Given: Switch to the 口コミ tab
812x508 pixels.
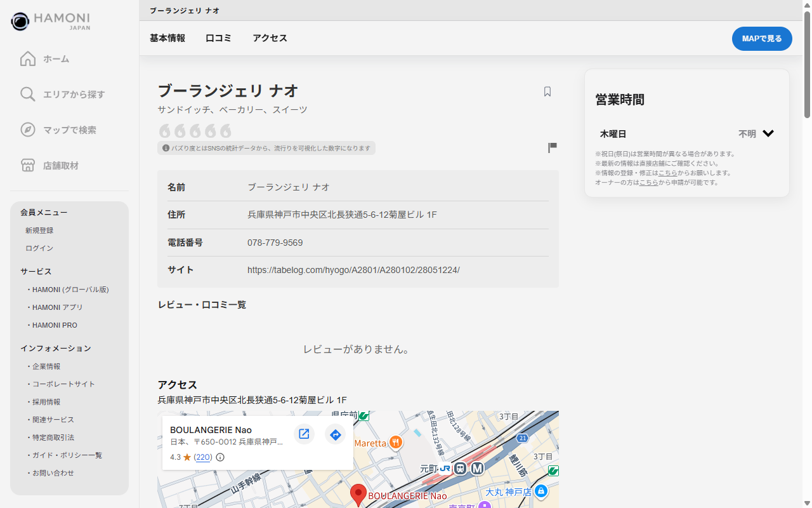Looking at the screenshot, I should [x=219, y=38].
